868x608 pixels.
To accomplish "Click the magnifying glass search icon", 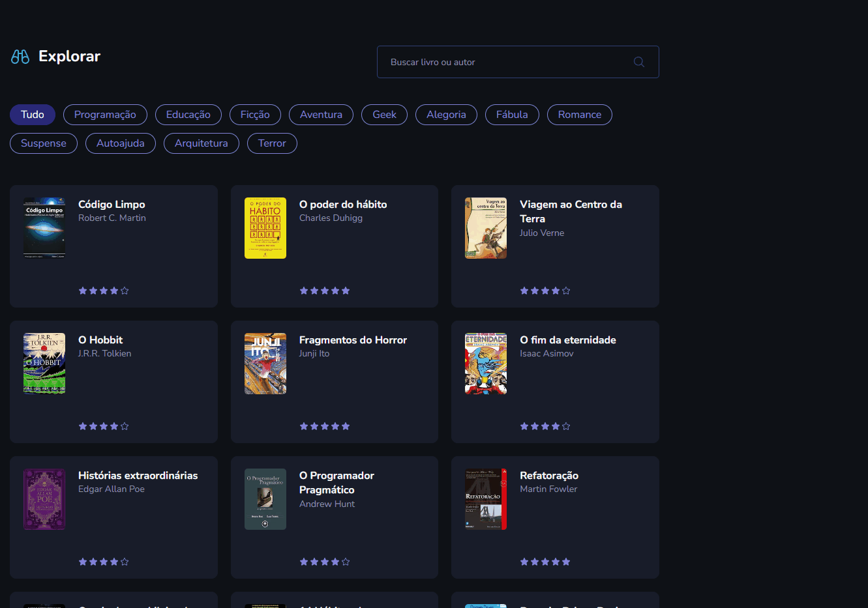I will pyautogui.click(x=639, y=62).
